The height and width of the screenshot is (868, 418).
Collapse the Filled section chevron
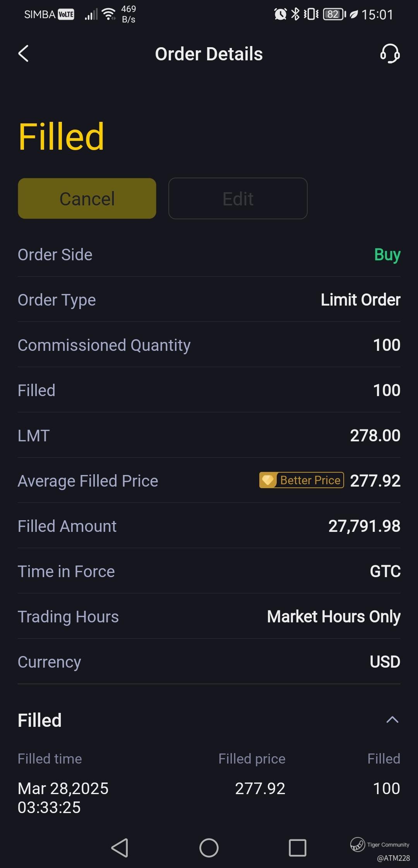392,720
